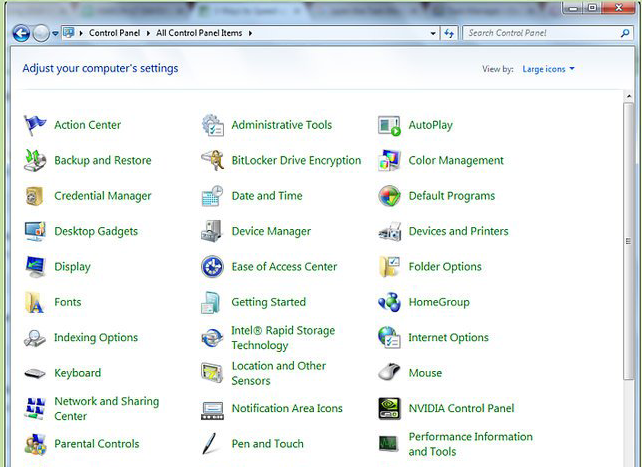Open the 'Large icons' view-by dropdown

pos(548,69)
